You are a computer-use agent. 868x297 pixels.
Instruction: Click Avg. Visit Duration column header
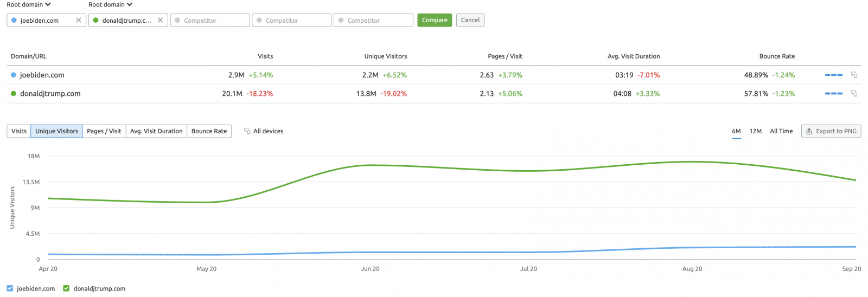[634, 56]
